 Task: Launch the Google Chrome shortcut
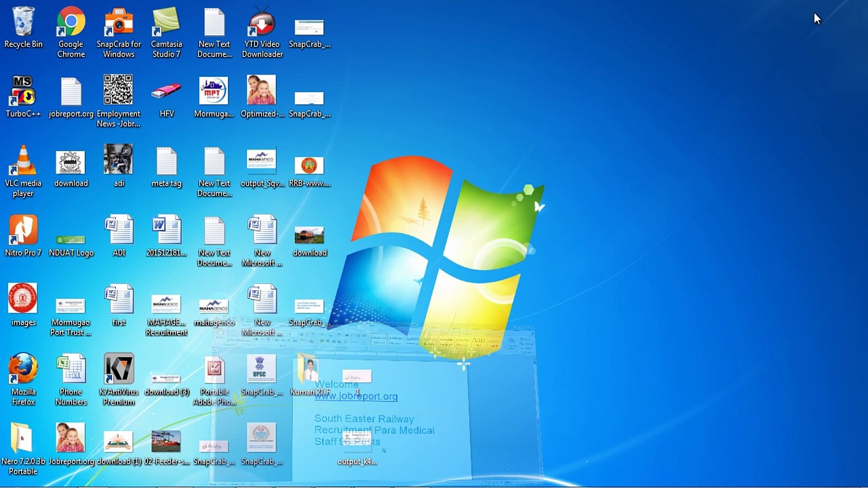click(71, 33)
